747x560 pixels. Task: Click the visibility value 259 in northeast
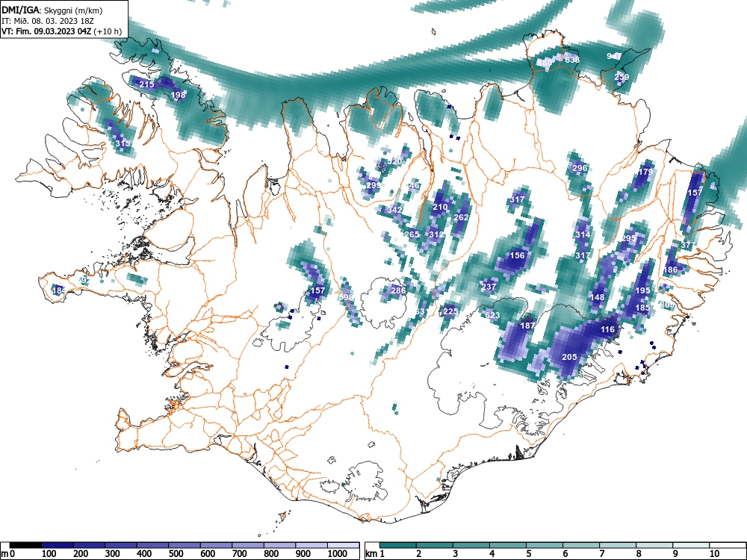click(622, 77)
